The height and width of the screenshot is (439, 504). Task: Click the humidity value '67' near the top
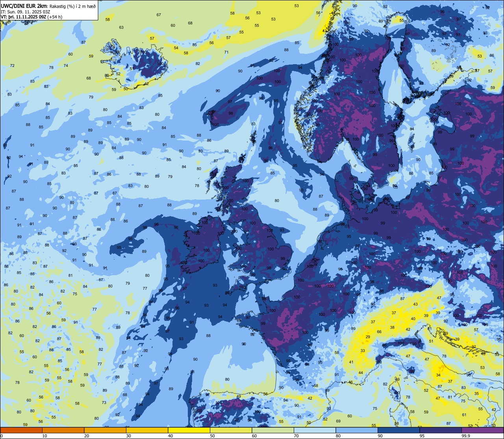click(159, 15)
